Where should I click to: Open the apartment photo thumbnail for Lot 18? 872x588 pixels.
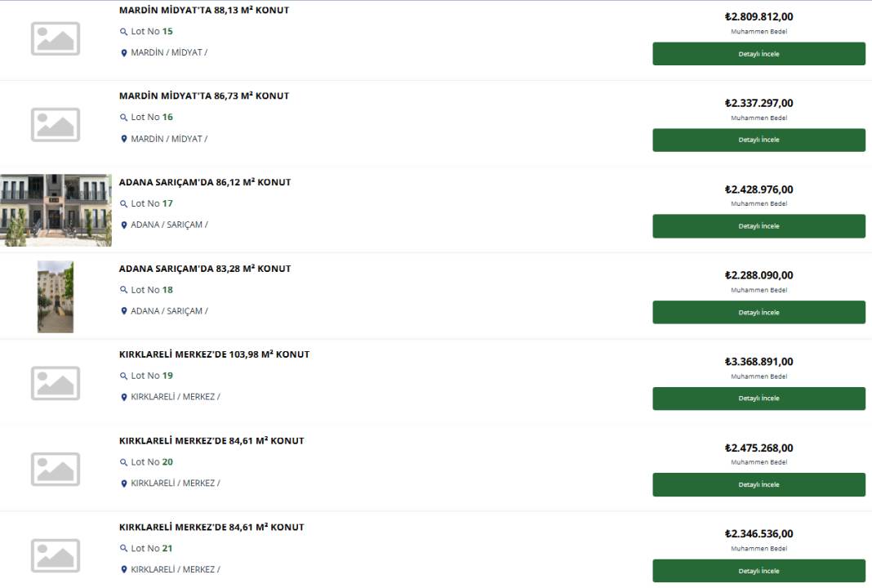[x=55, y=297]
